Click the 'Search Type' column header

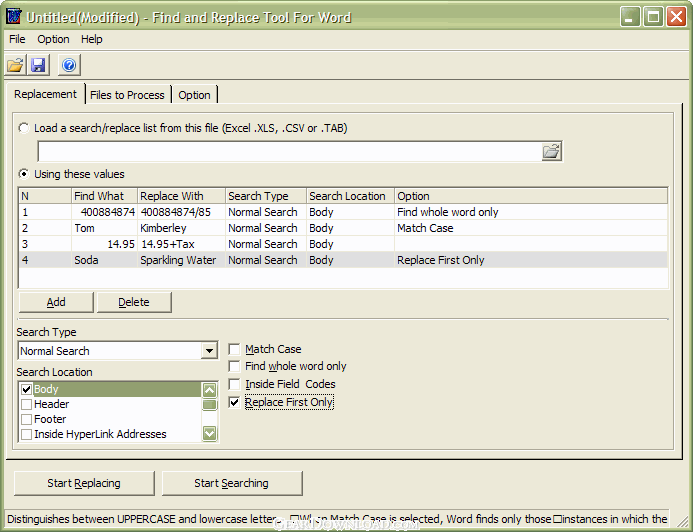[x=266, y=196]
